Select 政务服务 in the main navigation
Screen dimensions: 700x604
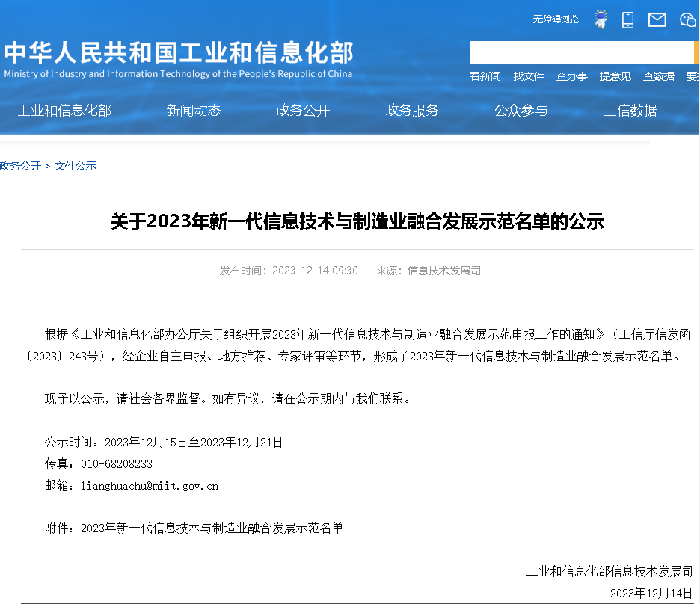pyautogui.click(x=412, y=111)
